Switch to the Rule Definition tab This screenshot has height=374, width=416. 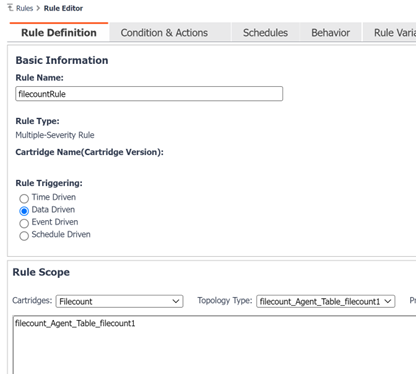[59, 33]
